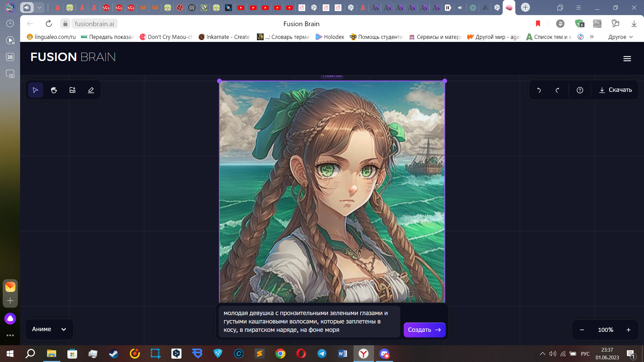Click the fusionbrain.ai address bar

coord(94,24)
